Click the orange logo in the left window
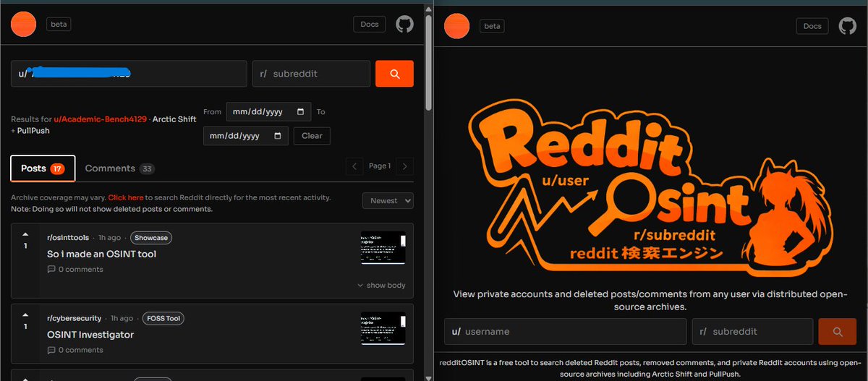The height and width of the screenshot is (381, 868). (x=24, y=24)
